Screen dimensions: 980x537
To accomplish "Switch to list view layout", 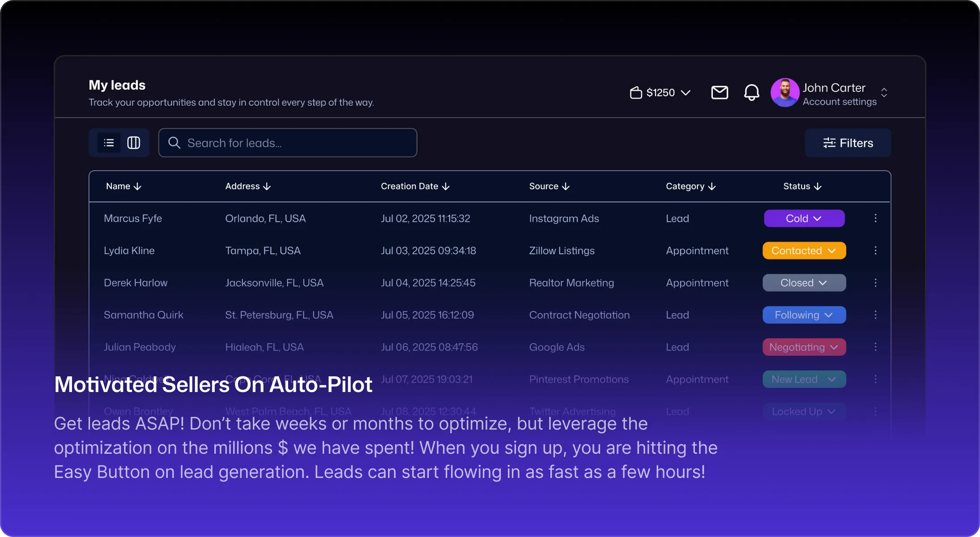I will [x=109, y=143].
